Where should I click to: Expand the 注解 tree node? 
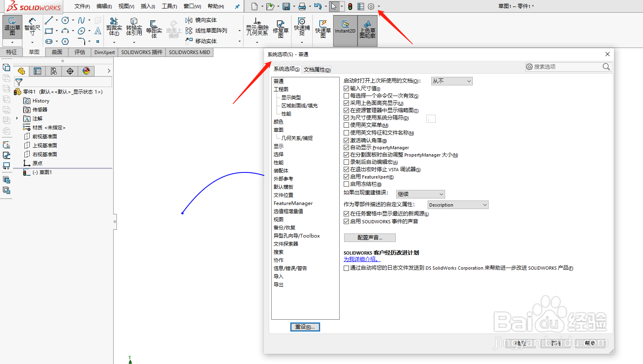pos(17,118)
